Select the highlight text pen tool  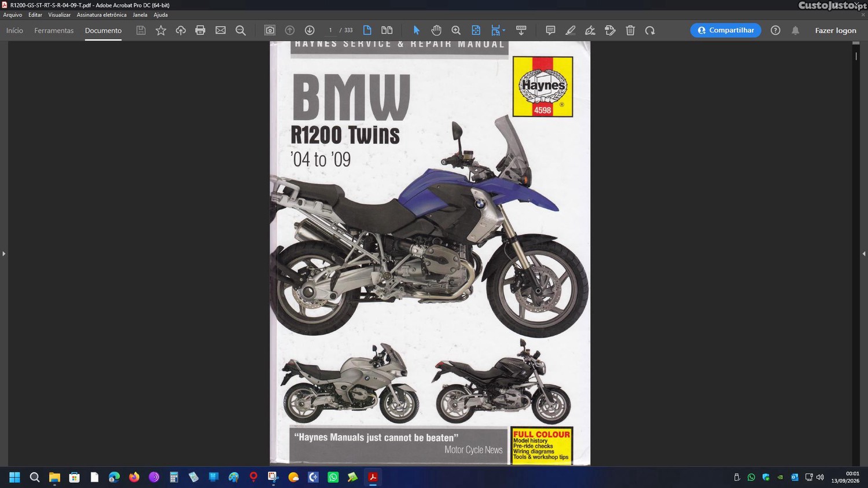click(x=570, y=30)
